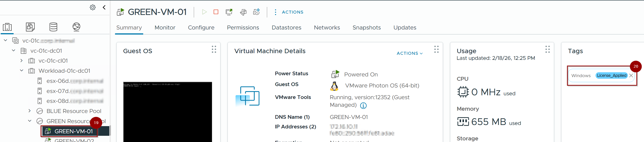Image resolution: width=644 pixels, height=142 pixels.
Task: Select esx-07d host in the tree
Action: tap(58, 91)
